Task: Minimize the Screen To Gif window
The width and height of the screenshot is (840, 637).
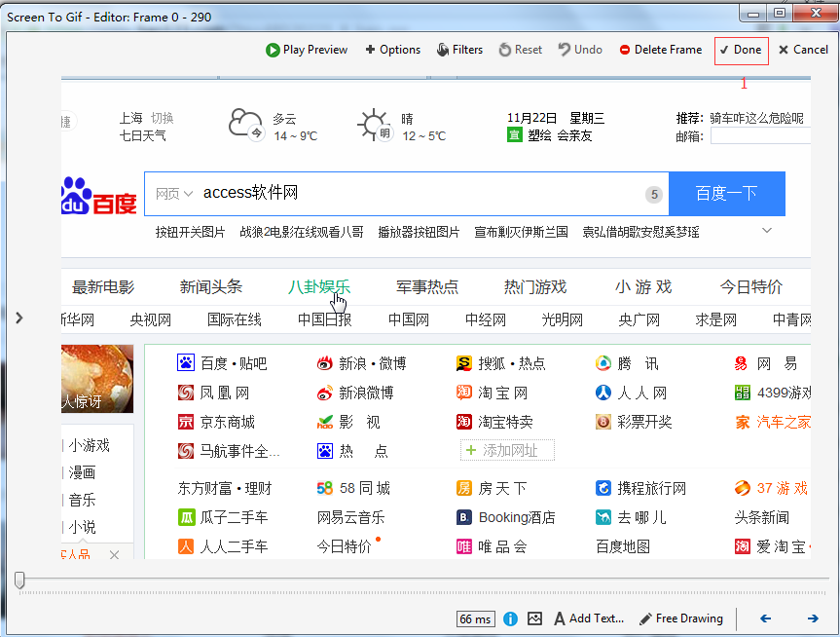Action: point(752,14)
